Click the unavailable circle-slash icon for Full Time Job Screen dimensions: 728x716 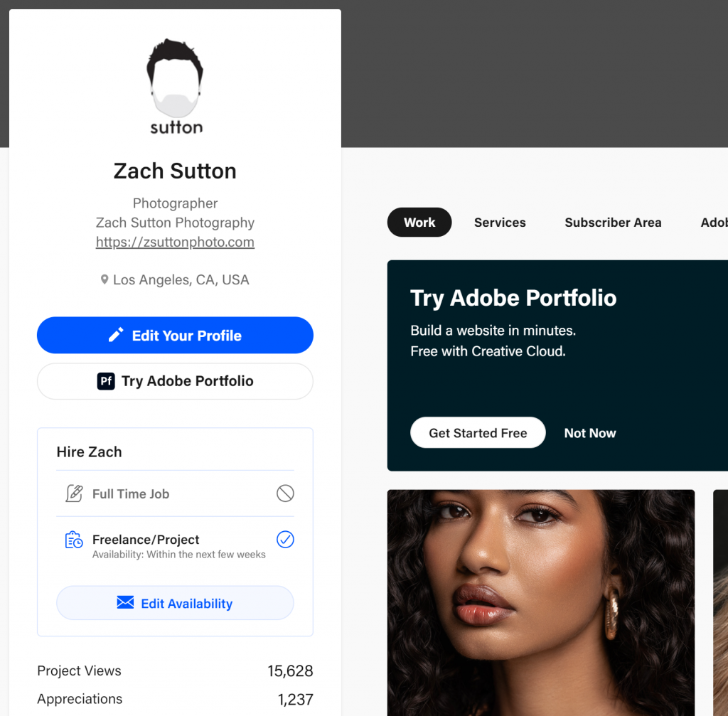pos(285,493)
